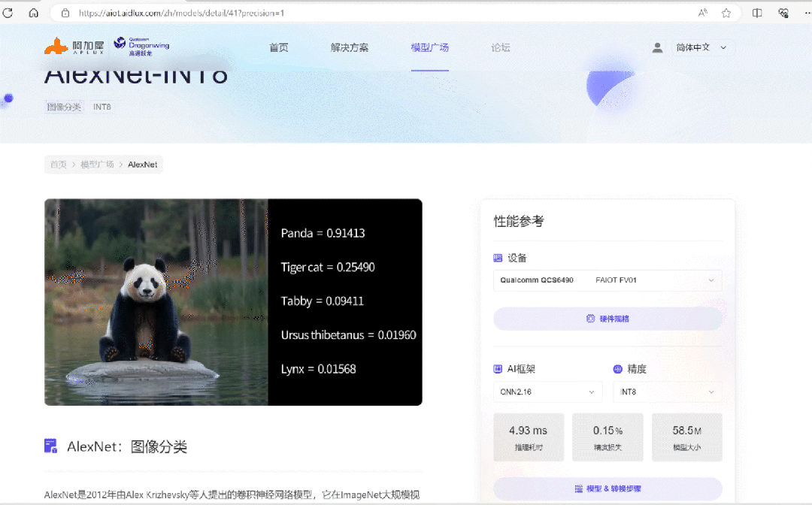Click the 性能参考 heading
812x505 pixels.
518,222
